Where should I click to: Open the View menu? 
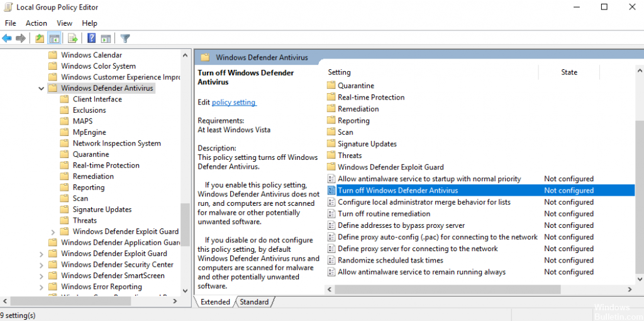click(65, 23)
